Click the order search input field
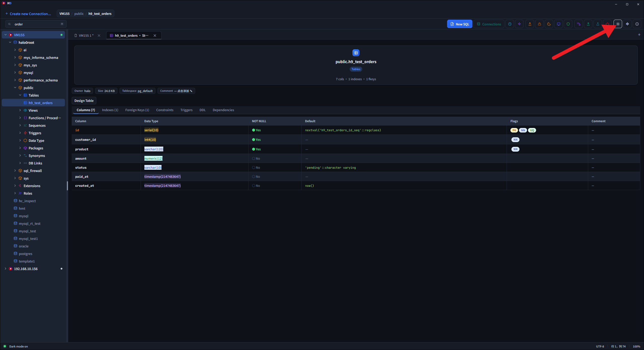Image resolution: width=644 pixels, height=350 pixels. click(x=36, y=24)
